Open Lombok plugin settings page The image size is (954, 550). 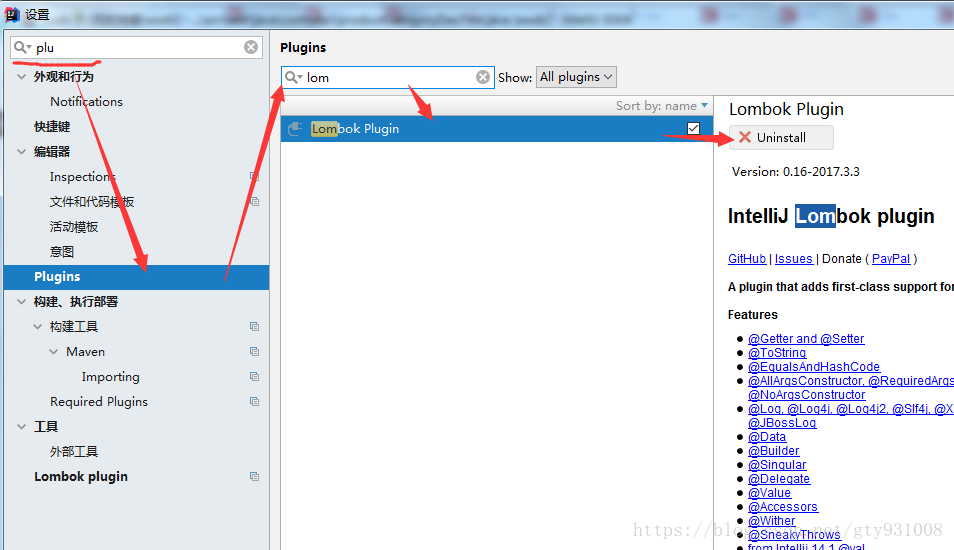tap(81, 476)
